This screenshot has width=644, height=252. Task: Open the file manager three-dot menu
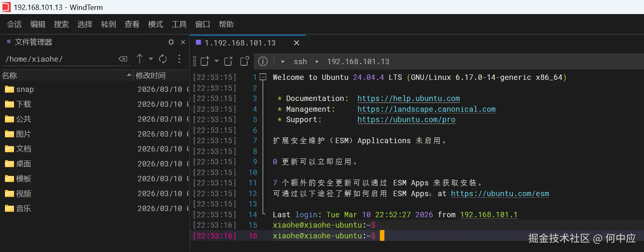[179, 59]
